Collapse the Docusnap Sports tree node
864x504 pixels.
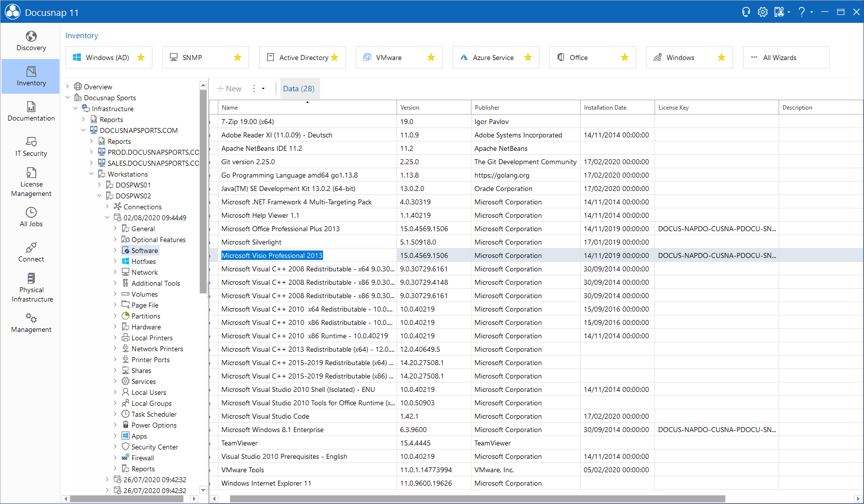click(x=68, y=98)
